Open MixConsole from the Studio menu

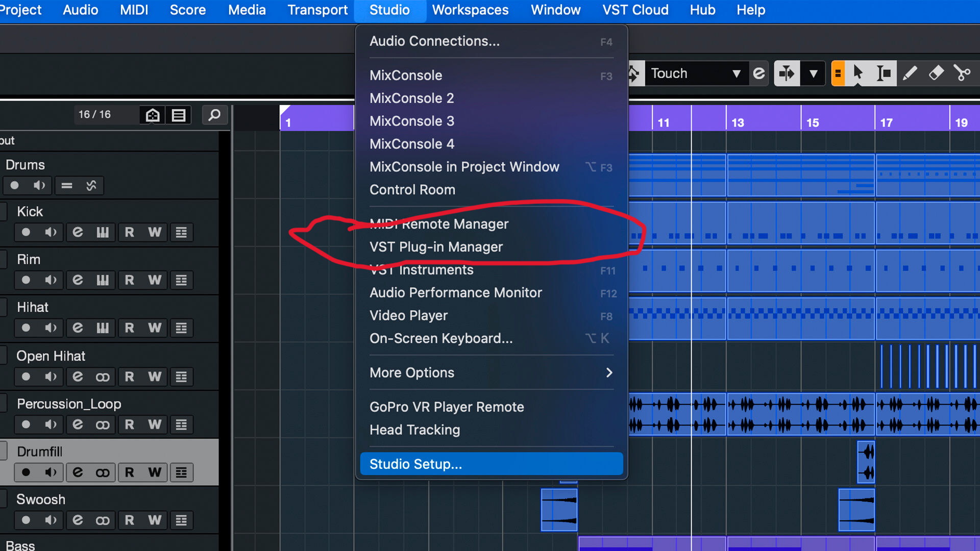pyautogui.click(x=492, y=76)
